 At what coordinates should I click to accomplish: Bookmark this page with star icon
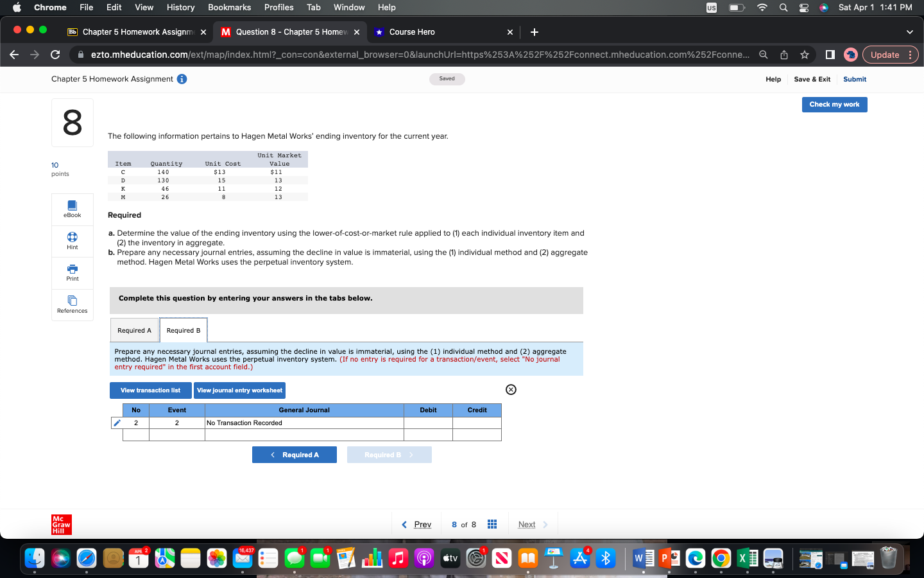(804, 55)
